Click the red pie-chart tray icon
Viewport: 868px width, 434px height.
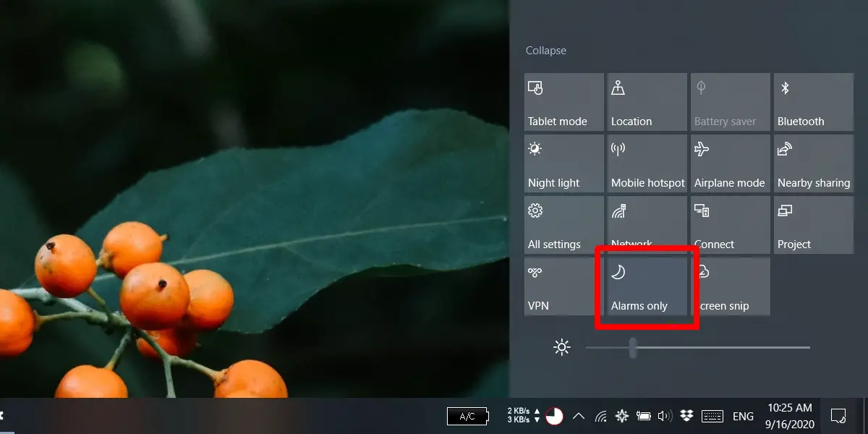[555, 416]
